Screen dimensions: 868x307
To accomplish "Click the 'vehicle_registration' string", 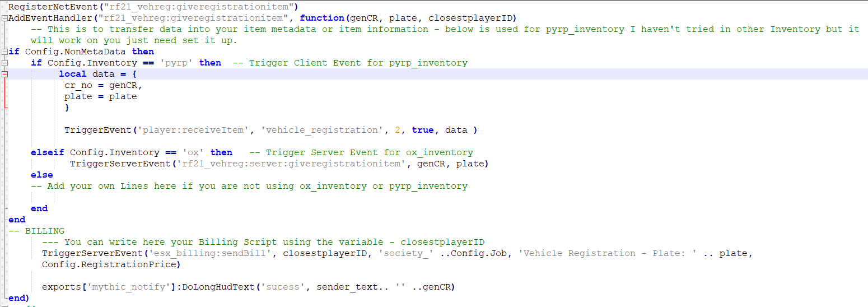I will click(322, 130).
